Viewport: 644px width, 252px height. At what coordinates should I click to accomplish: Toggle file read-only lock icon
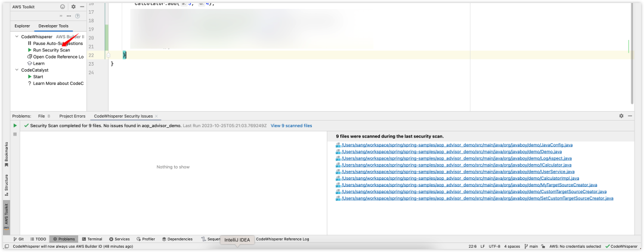tap(544, 246)
